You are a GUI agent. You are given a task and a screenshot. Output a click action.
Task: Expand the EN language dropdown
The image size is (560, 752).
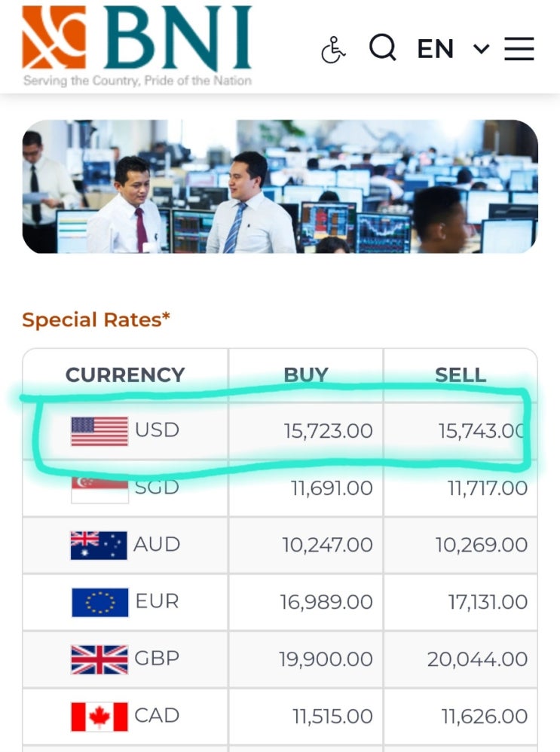coord(452,50)
